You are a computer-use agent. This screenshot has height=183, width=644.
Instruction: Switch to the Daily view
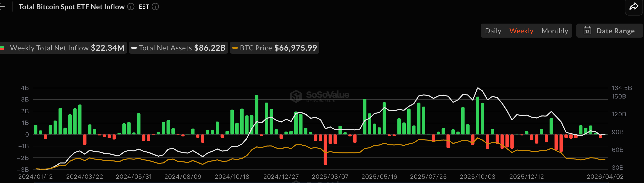pos(493,31)
